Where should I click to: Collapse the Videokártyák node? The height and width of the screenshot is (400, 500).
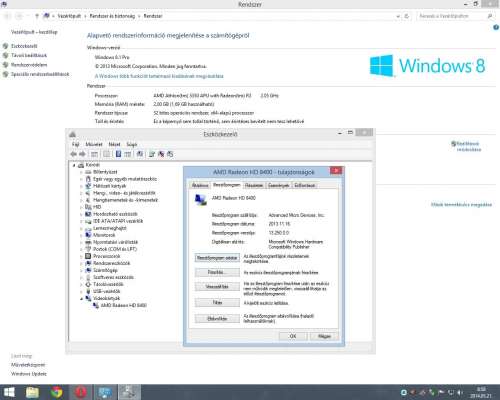pos(81,298)
